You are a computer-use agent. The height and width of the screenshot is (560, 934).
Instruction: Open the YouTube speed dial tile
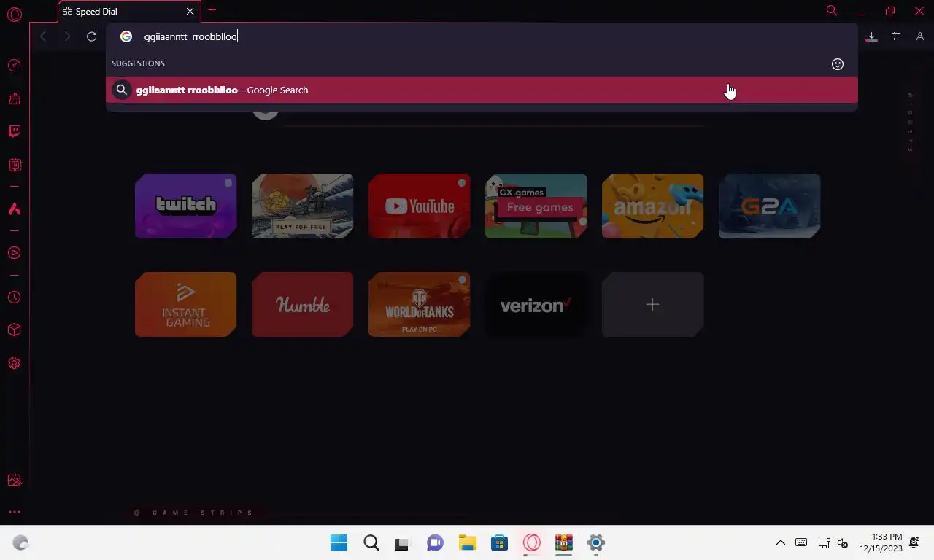419,206
